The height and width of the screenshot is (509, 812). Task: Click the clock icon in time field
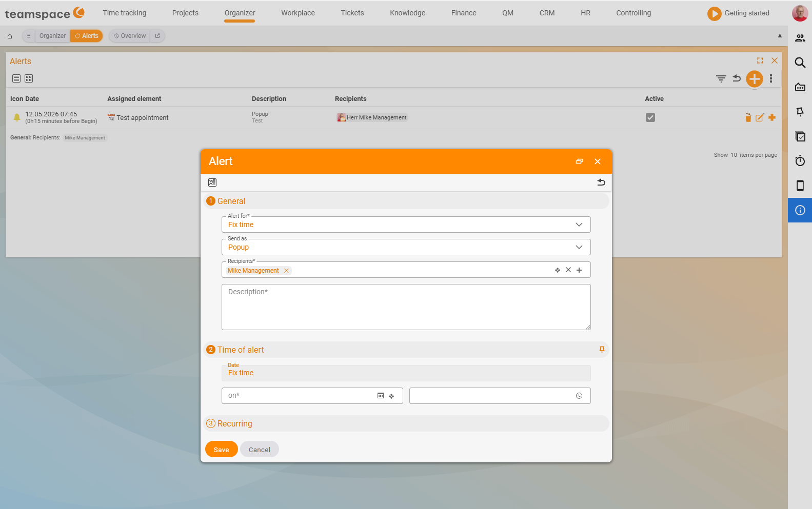(x=579, y=396)
